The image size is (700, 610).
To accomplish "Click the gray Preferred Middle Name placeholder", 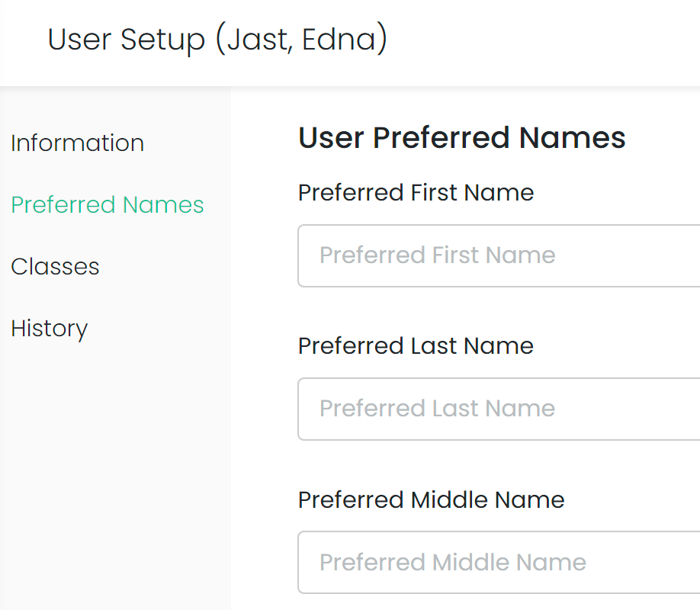I will [x=453, y=562].
